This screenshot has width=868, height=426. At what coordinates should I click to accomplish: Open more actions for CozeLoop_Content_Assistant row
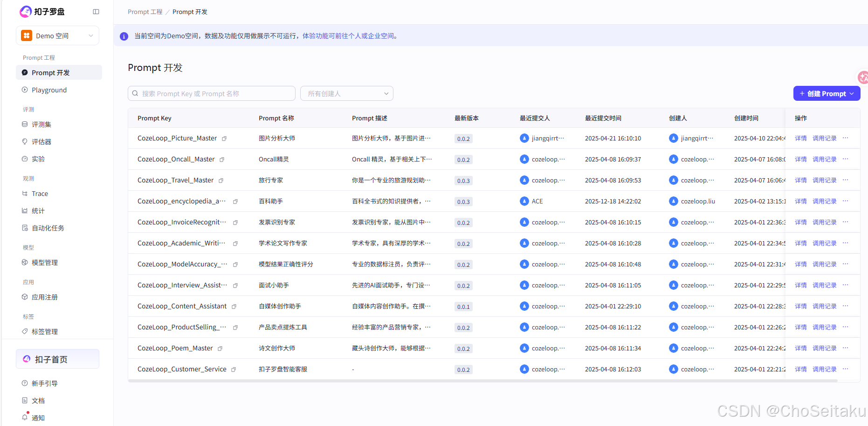click(846, 306)
